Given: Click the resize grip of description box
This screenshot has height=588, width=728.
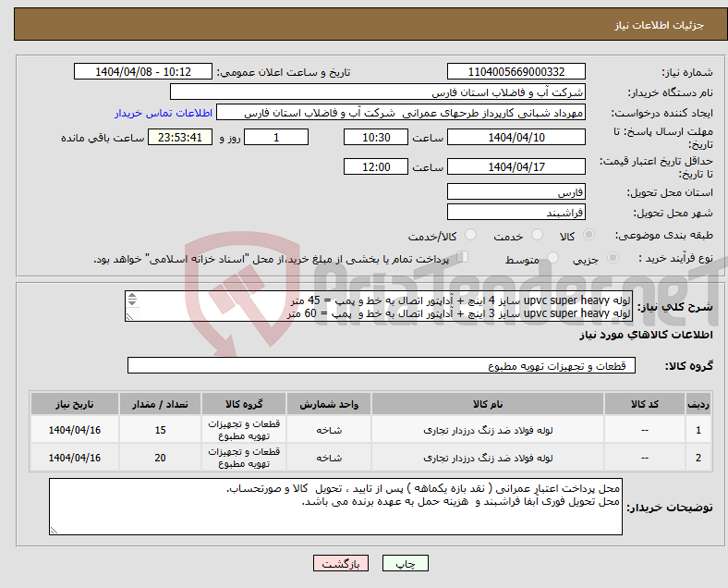Looking at the screenshot, I should 129,317.
